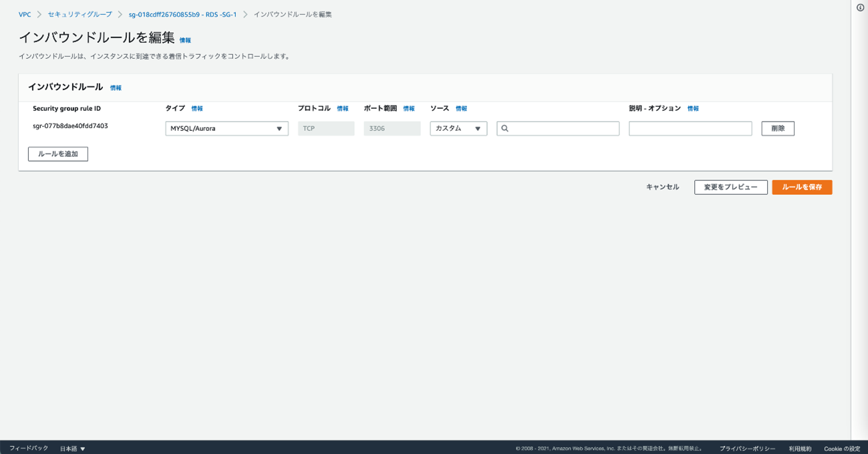Viewport: 868px width, 454px height.
Task: Go to VPC breadcrumb link
Action: (25, 14)
